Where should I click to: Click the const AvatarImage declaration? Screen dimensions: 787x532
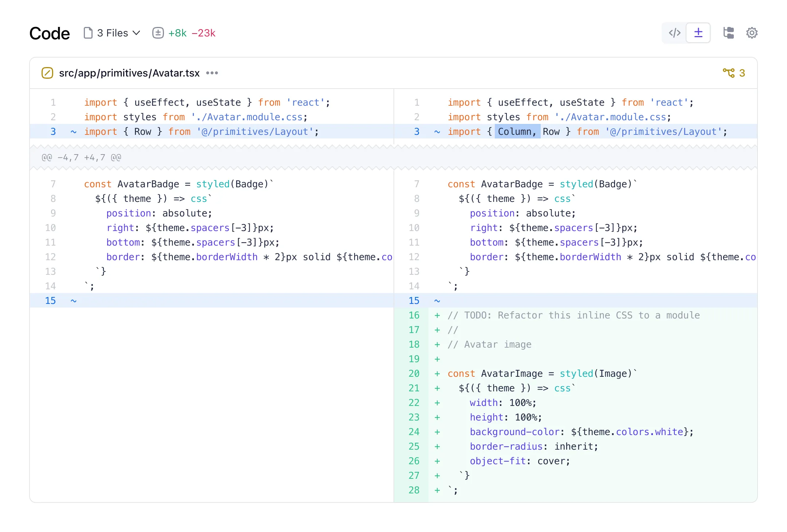542,373
